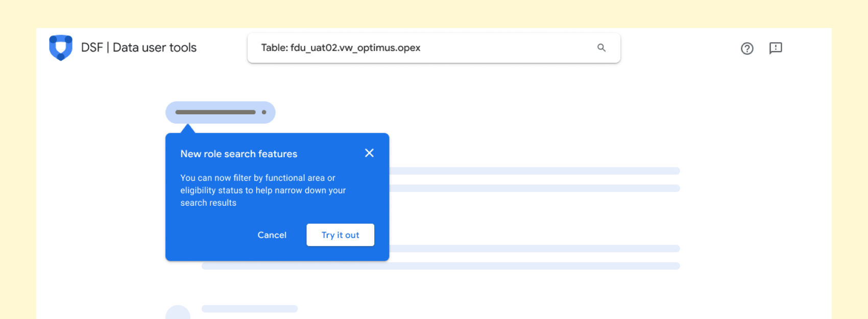Click into the Table search field
The width and height of the screenshot is (868, 319).
pyautogui.click(x=434, y=48)
